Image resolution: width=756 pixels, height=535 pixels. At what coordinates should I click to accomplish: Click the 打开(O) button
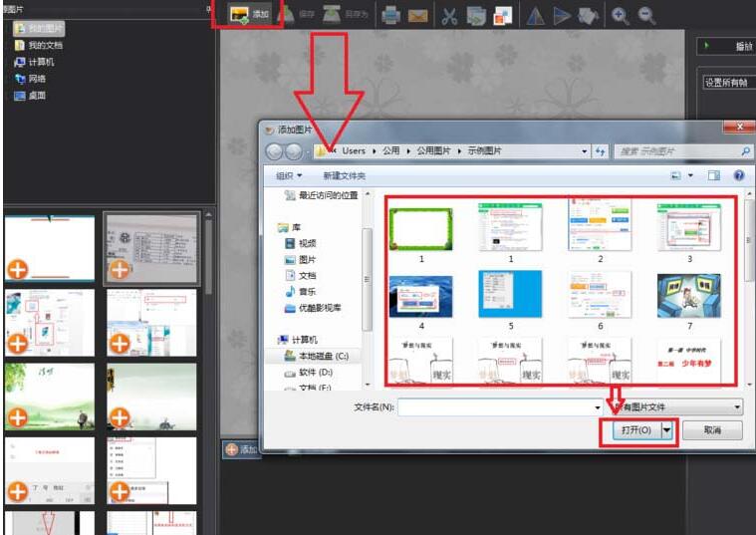pyautogui.click(x=636, y=429)
